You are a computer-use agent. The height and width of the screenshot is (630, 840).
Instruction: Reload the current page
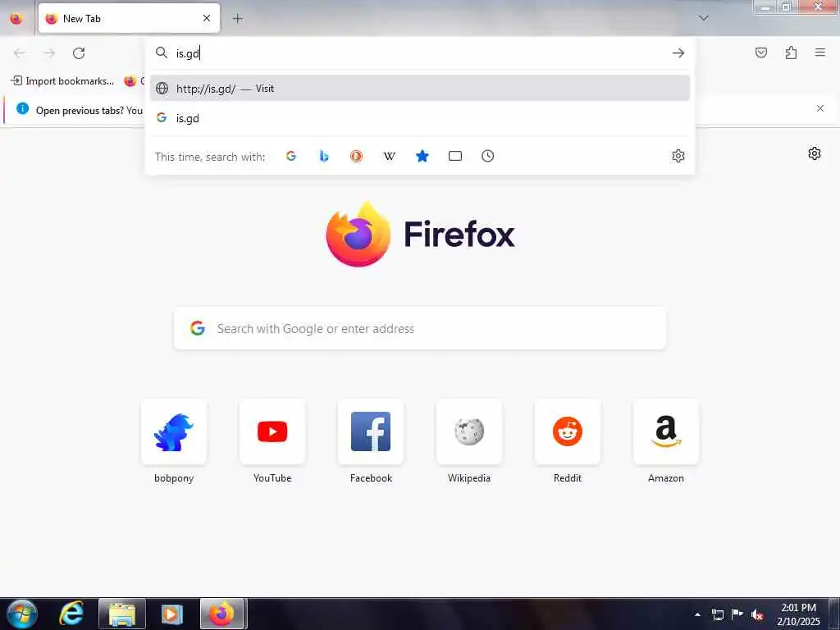[79, 52]
